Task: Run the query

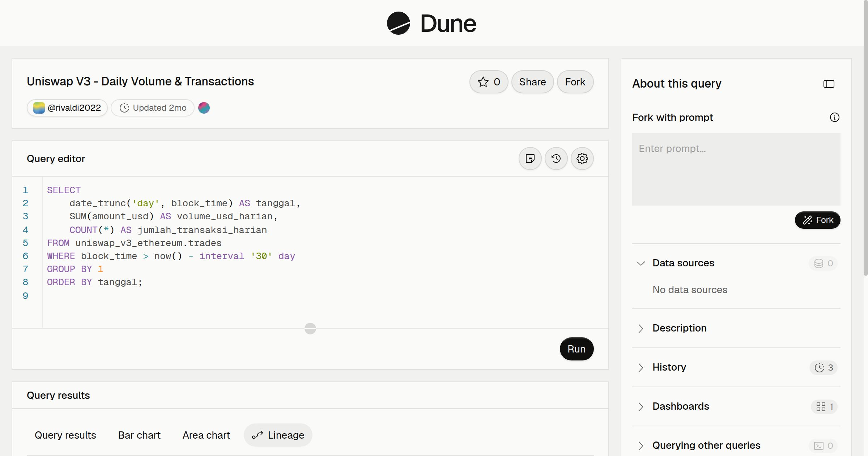Action: tap(576, 349)
